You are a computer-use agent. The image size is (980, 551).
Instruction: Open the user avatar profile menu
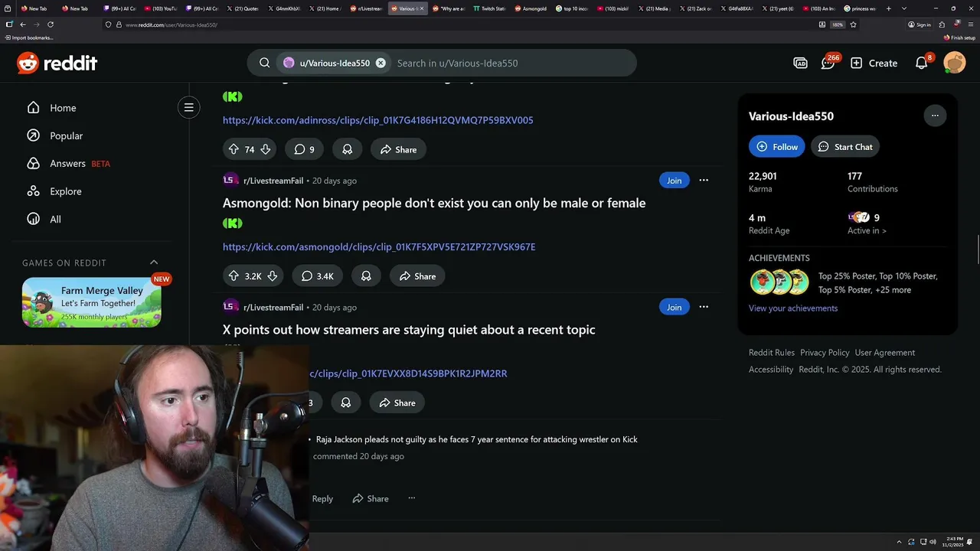(955, 63)
